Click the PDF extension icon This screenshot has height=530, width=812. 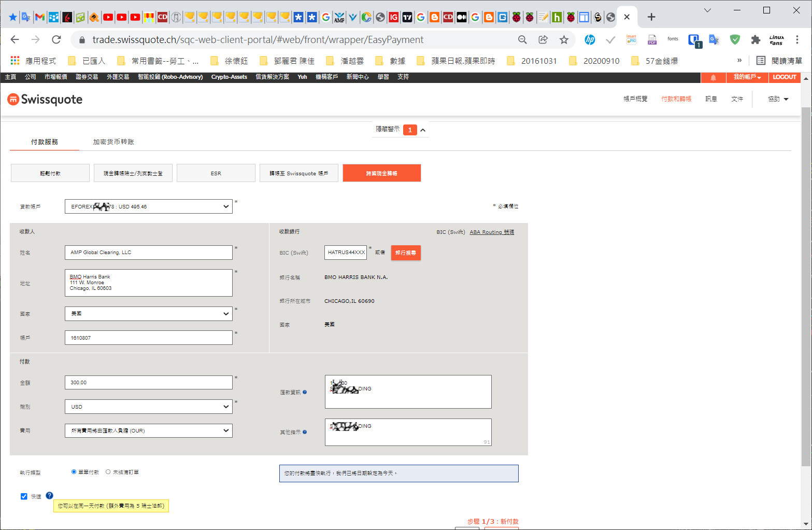(x=652, y=39)
